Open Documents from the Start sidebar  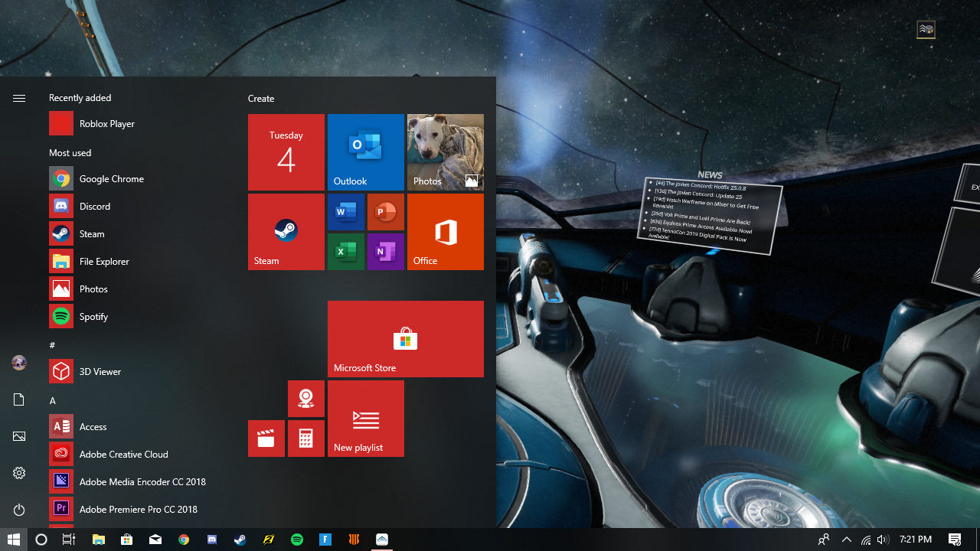tap(19, 399)
